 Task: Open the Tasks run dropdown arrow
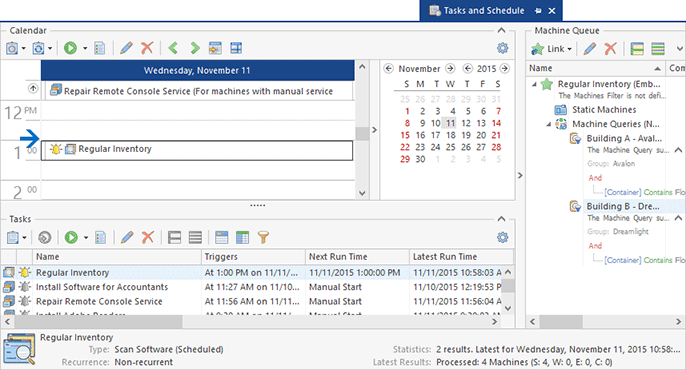click(86, 237)
